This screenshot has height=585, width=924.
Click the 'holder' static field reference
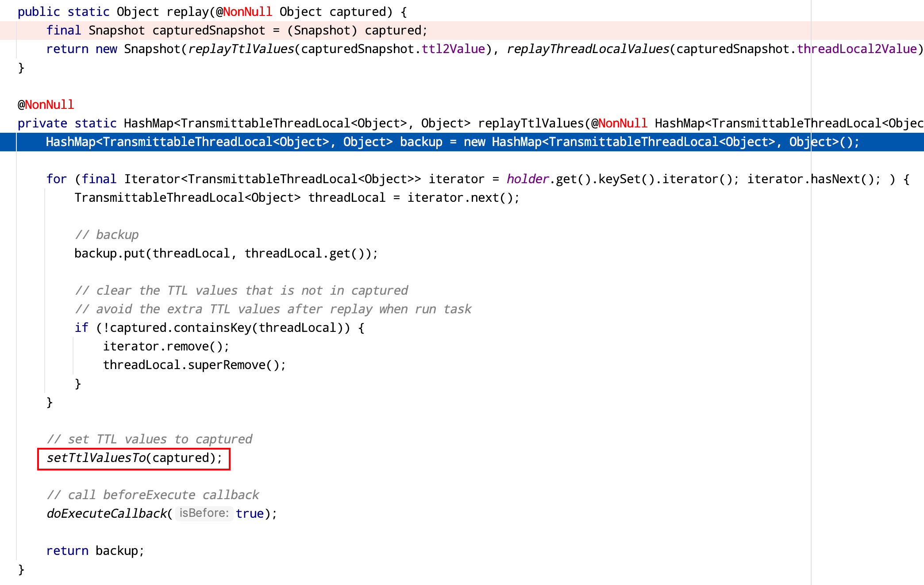pos(528,179)
